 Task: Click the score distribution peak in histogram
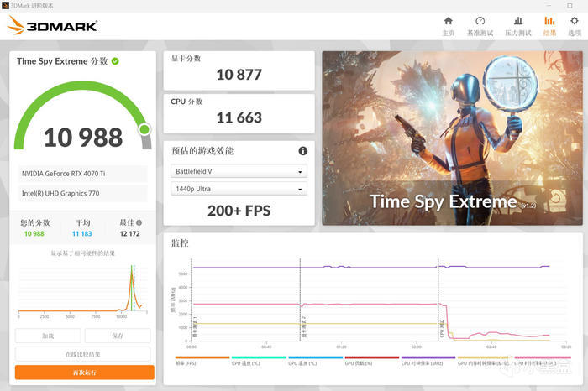click(x=132, y=273)
